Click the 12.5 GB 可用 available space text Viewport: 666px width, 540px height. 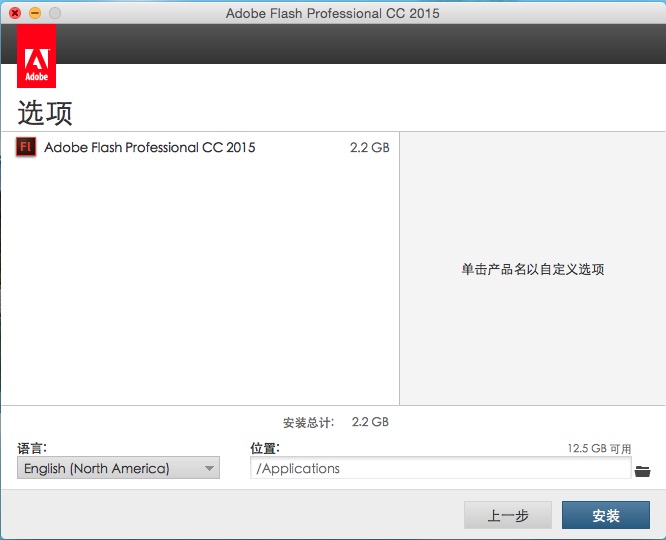click(599, 448)
